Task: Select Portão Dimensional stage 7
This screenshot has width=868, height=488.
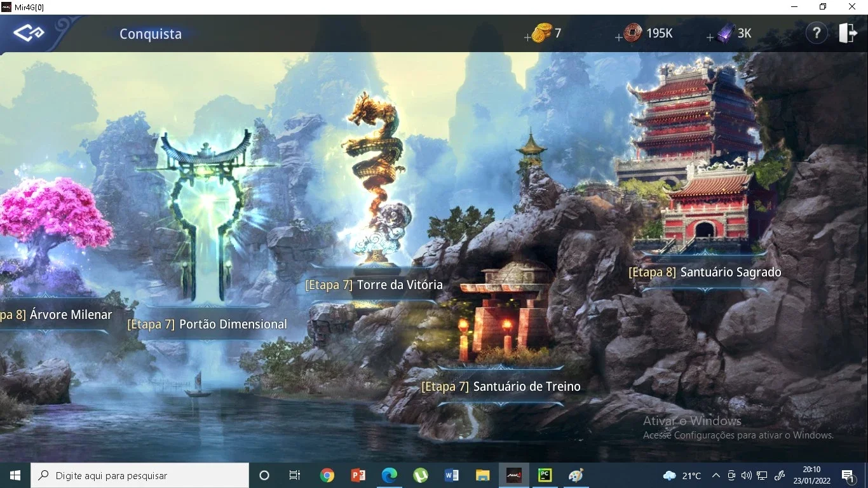Action: (x=207, y=324)
